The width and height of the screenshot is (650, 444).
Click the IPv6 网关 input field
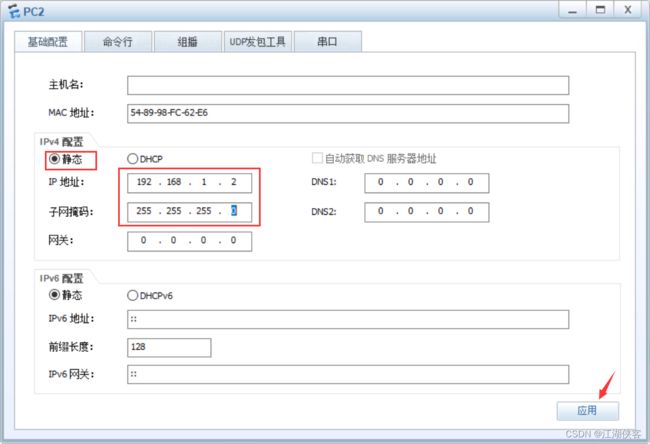[x=348, y=374]
